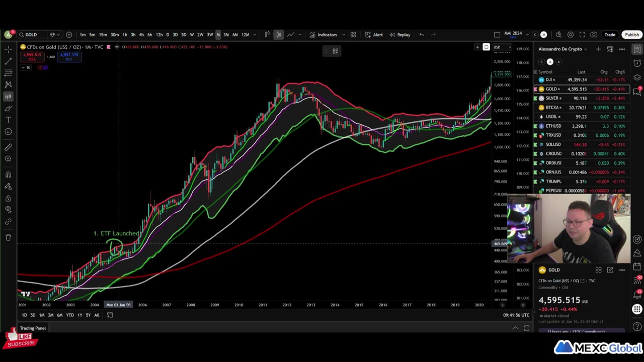The image size is (644, 362).
Task: Add a symbol to the watchlist
Action: 598,49
